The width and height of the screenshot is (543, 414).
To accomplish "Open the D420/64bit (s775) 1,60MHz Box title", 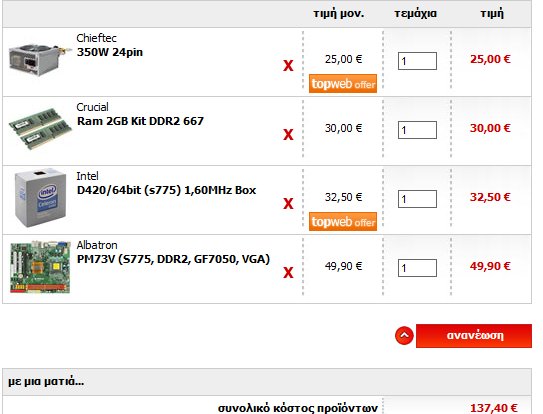I will point(167,190).
